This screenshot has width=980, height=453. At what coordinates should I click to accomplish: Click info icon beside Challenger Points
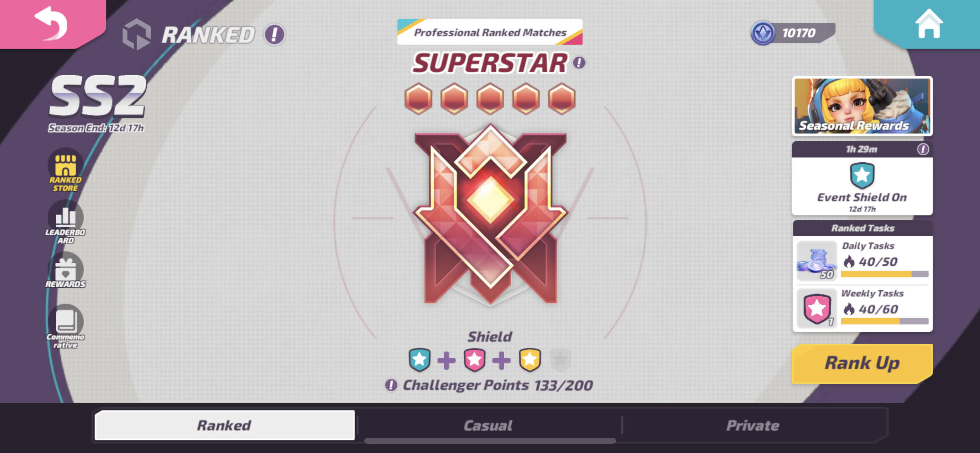(x=391, y=385)
